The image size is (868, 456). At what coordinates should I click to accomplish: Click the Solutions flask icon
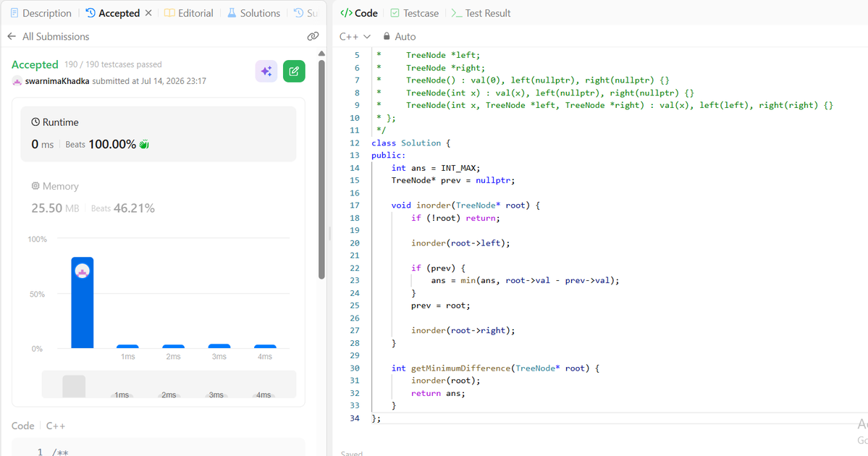pyautogui.click(x=232, y=13)
